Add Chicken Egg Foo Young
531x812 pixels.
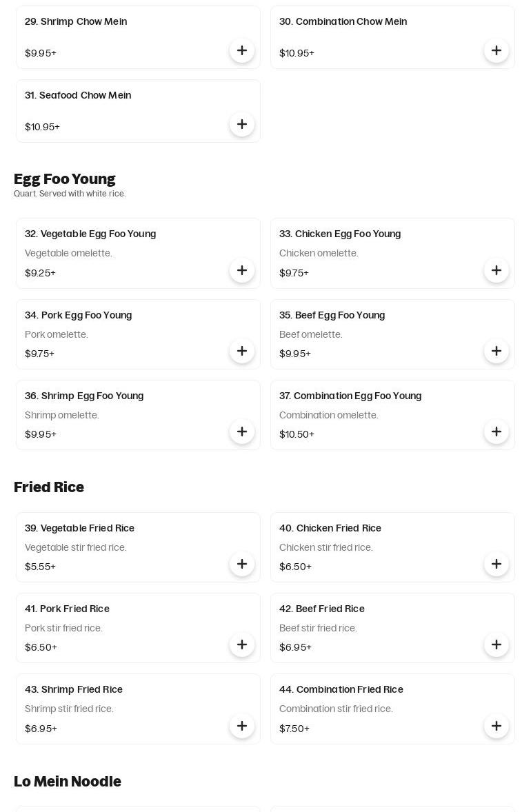(x=497, y=270)
